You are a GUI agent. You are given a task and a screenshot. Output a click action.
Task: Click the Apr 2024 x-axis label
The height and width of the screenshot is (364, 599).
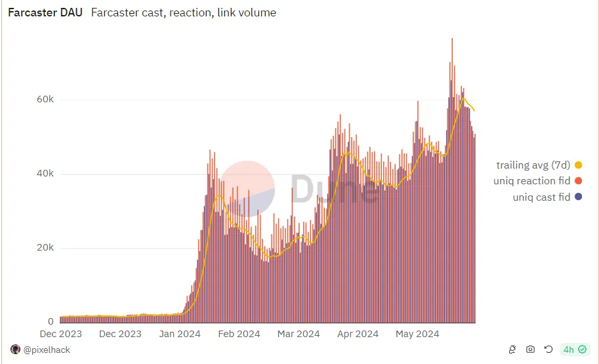358,334
